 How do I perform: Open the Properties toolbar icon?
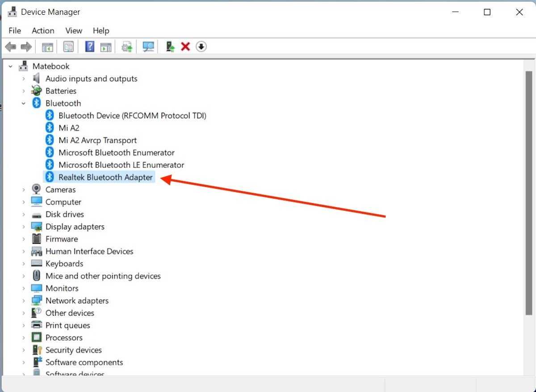tap(68, 47)
